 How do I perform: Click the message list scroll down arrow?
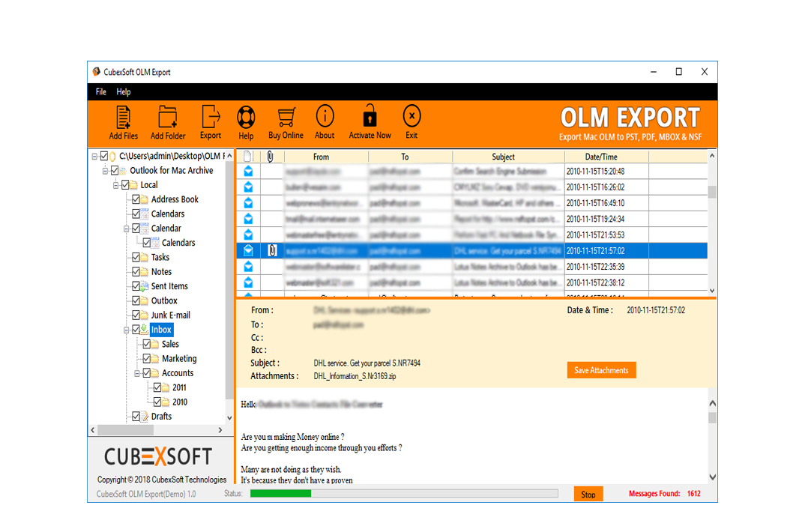point(712,291)
